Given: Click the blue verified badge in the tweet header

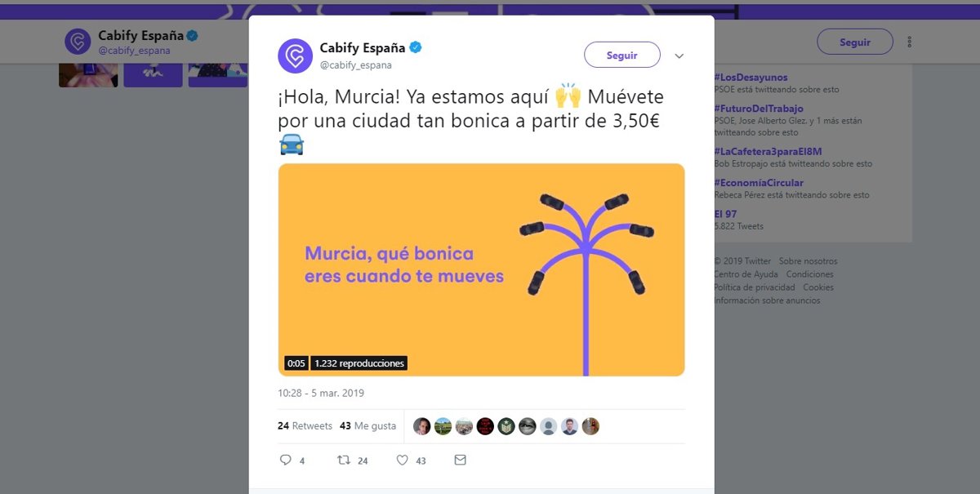Looking at the screenshot, I should (x=415, y=48).
